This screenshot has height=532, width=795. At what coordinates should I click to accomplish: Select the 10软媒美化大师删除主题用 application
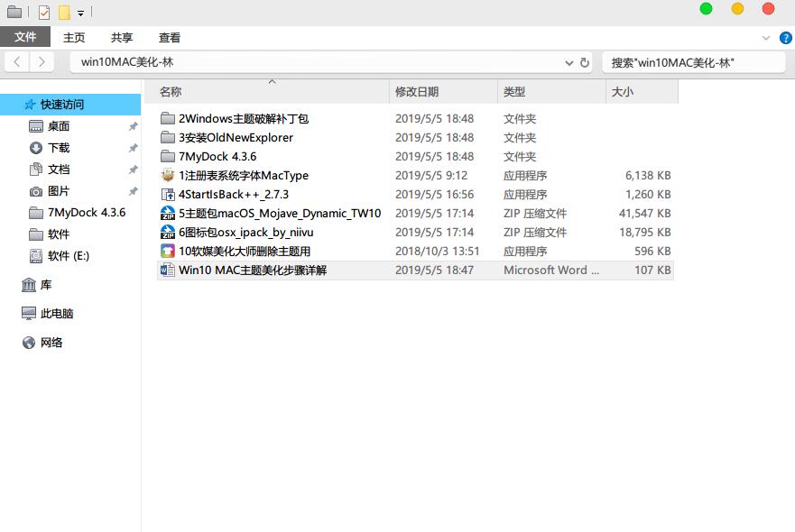pyautogui.click(x=415, y=252)
